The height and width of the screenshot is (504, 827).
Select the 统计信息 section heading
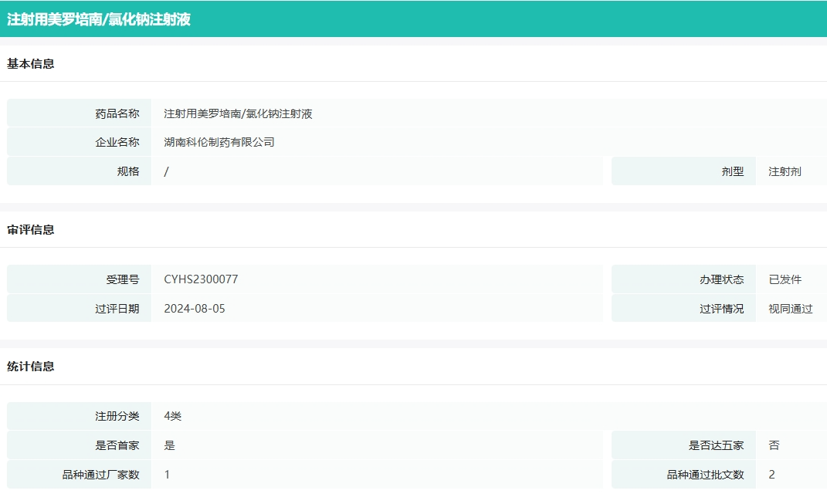[x=31, y=367]
